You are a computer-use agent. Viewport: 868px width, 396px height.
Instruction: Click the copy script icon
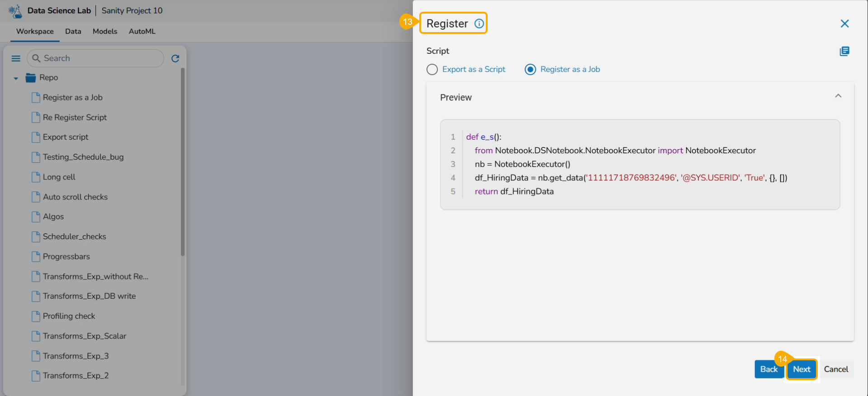pyautogui.click(x=844, y=51)
